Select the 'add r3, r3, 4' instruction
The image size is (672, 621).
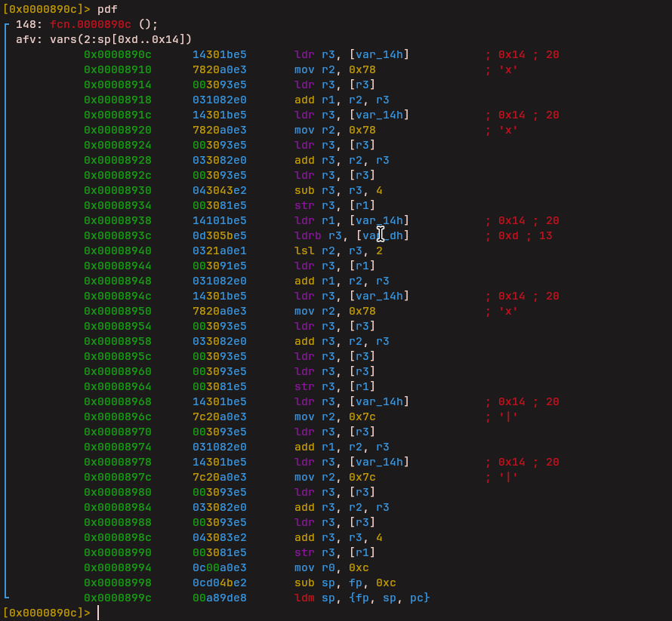[338, 537]
